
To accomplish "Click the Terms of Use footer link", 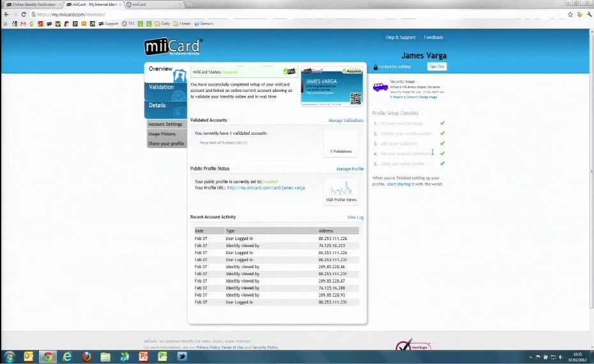I will click(x=232, y=347).
